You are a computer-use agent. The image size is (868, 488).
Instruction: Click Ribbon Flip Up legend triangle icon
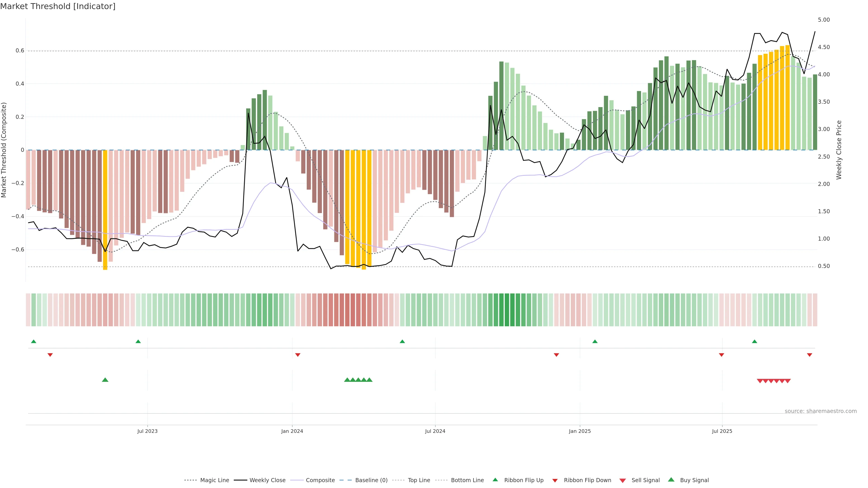[x=495, y=480]
